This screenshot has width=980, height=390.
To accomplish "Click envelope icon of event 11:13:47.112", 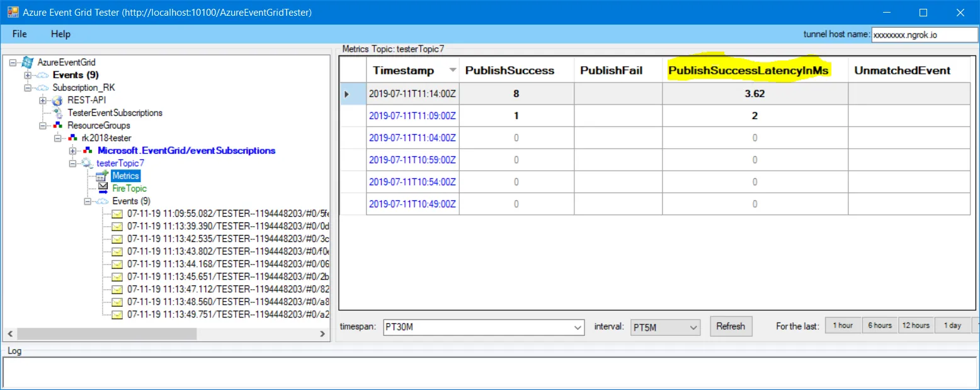I will coord(118,289).
